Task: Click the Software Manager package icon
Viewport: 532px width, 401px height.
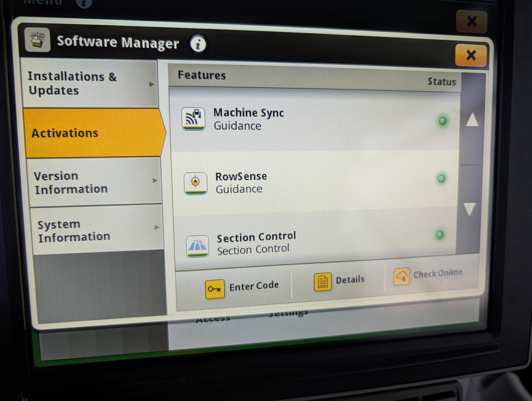Action: tap(37, 40)
